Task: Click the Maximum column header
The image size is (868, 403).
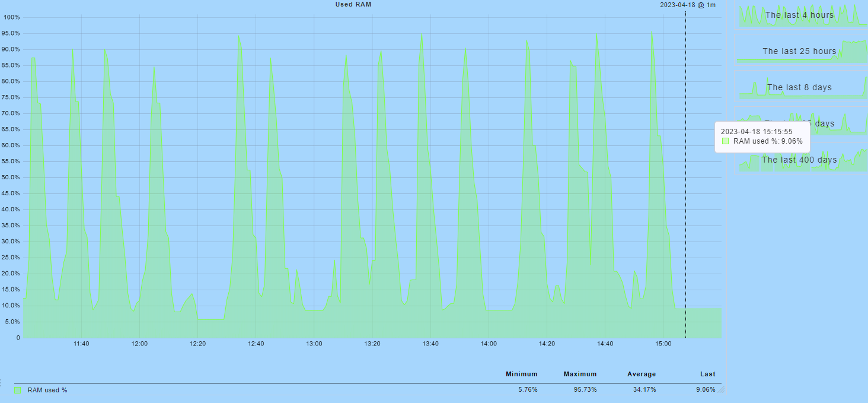Action: click(580, 375)
